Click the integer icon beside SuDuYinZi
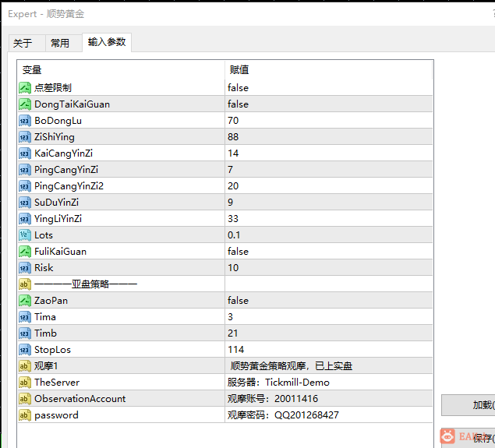Screen dimensions: 495x448 point(25,203)
